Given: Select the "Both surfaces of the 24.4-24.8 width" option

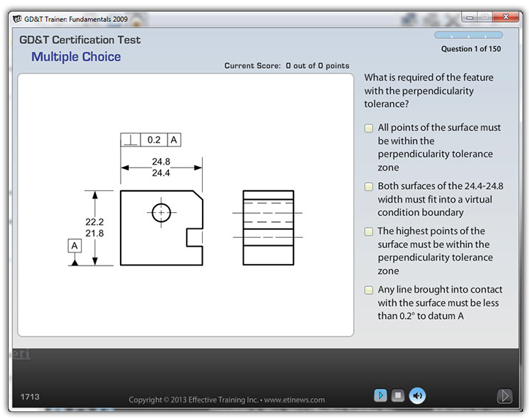Looking at the screenshot, I should [x=369, y=187].
